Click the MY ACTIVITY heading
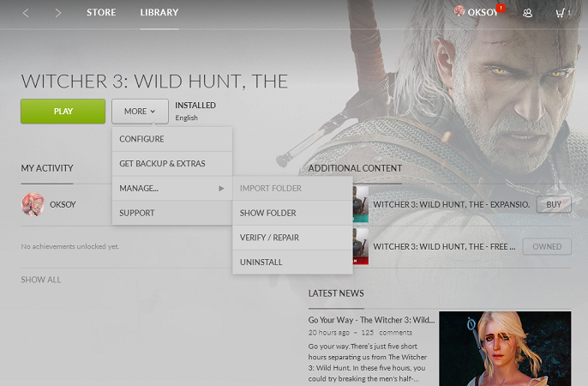 click(47, 168)
